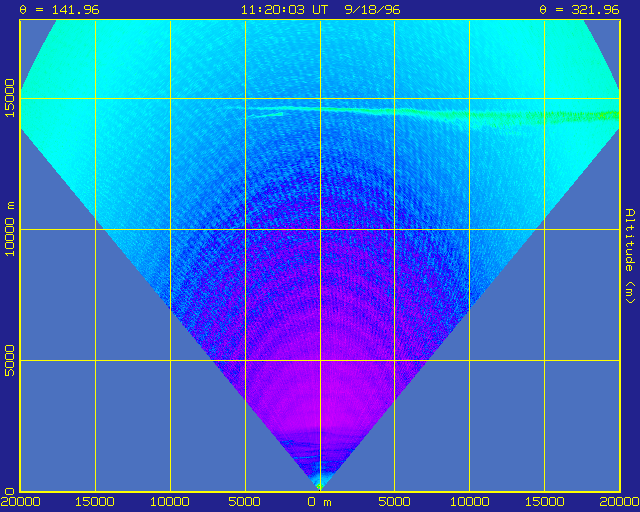Click the θ = 141.96 angle label
The image size is (640, 512).
pyautogui.click(x=59, y=9)
